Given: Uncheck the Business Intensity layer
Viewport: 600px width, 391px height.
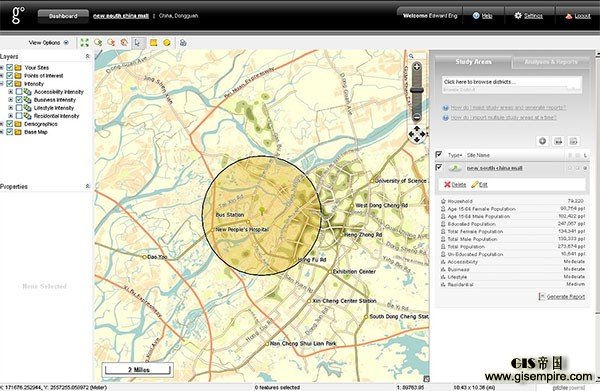Looking at the screenshot, I should (19, 100).
